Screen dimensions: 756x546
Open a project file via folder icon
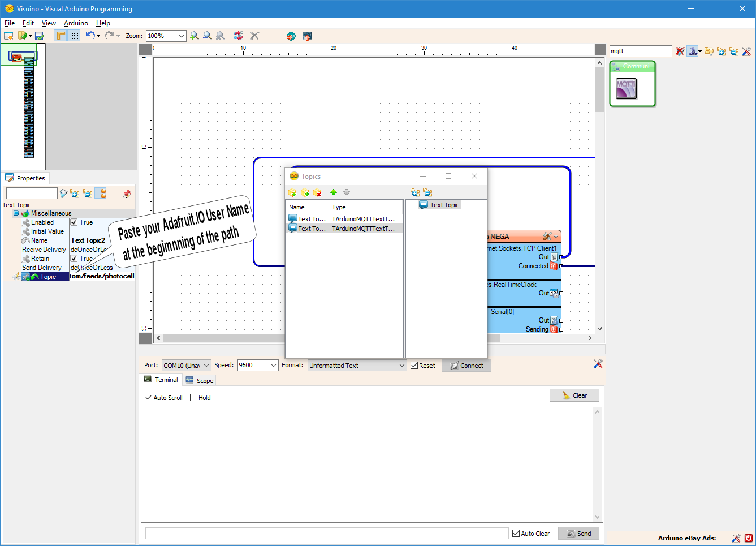click(22, 36)
